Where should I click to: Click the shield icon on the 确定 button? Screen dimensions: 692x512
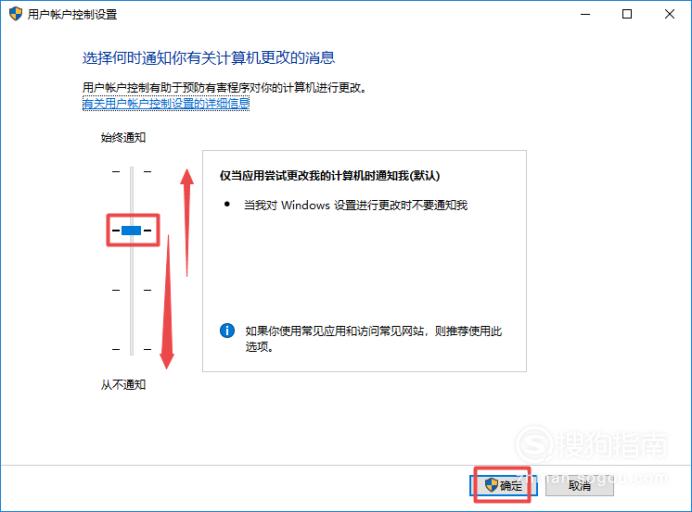point(491,485)
